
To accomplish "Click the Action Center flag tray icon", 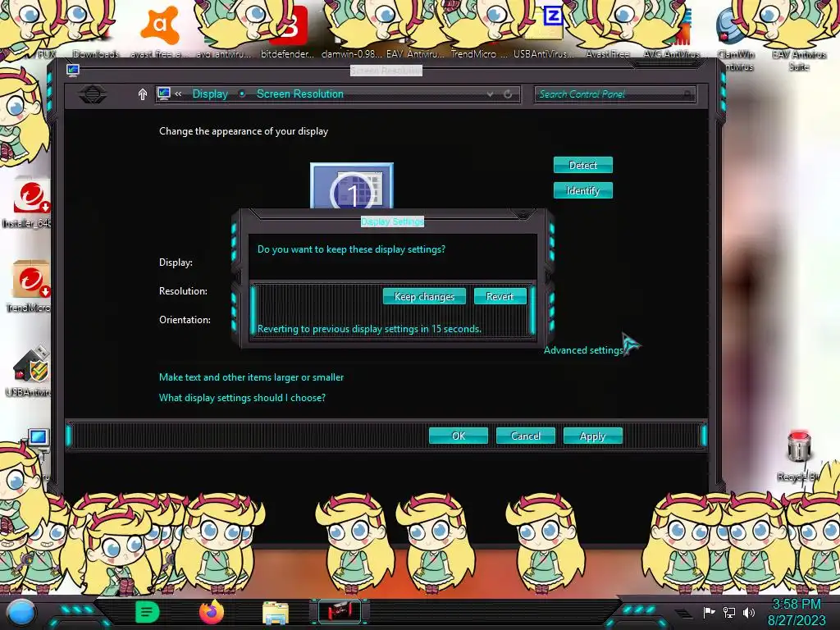I will click(709, 612).
